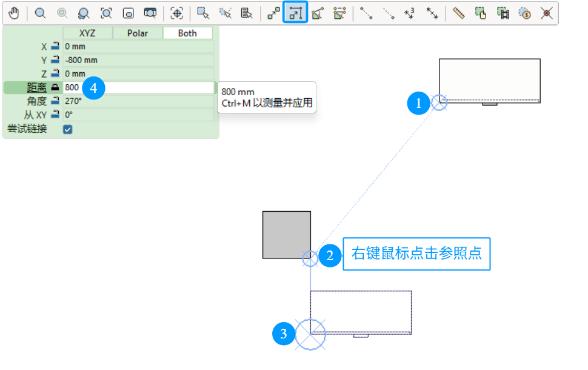Click the 角度 field showing 270°

(138, 101)
